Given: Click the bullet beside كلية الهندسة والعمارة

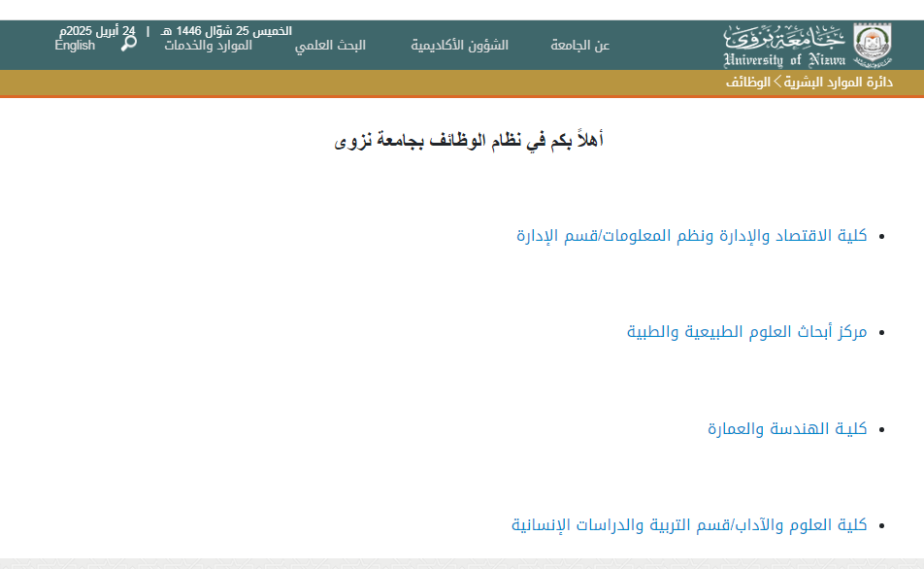Looking at the screenshot, I should click(x=881, y=430).
